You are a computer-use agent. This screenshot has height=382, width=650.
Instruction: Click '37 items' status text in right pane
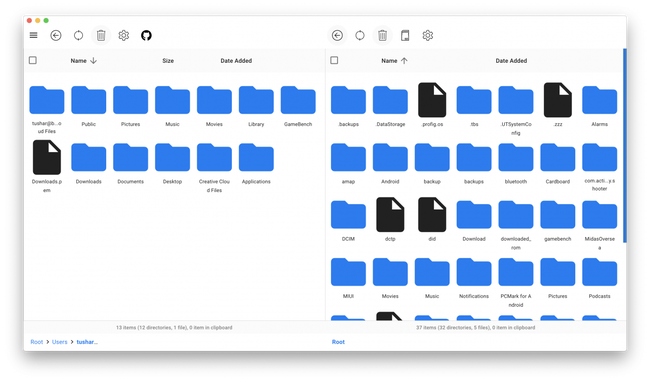coord(475,327)
